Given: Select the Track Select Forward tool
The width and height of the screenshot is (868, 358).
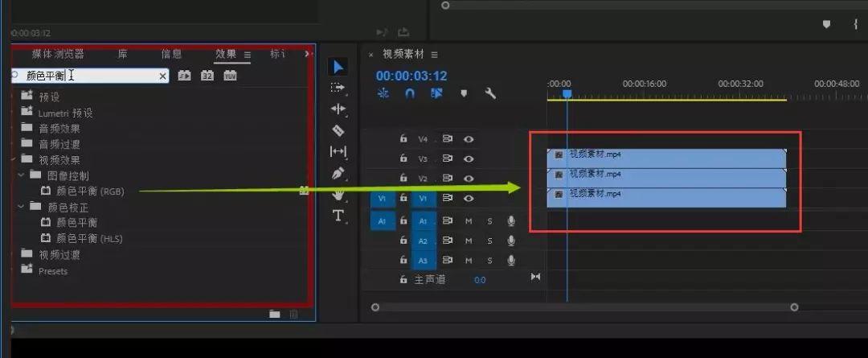Looking at the screenshot, I should coord(338,88).
